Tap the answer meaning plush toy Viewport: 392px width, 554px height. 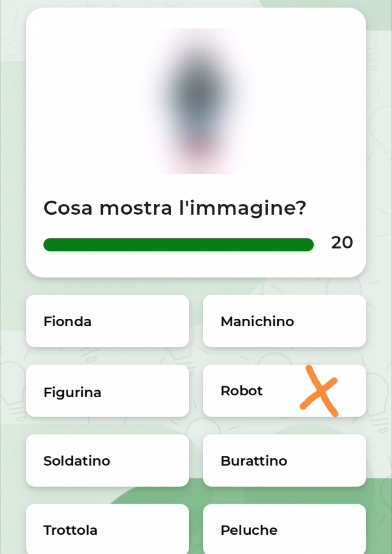coord(284,530)
